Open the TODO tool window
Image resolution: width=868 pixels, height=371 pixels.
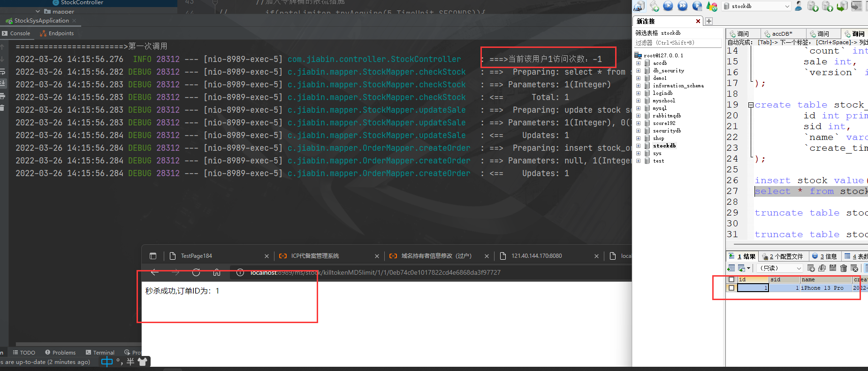(24, 353)
